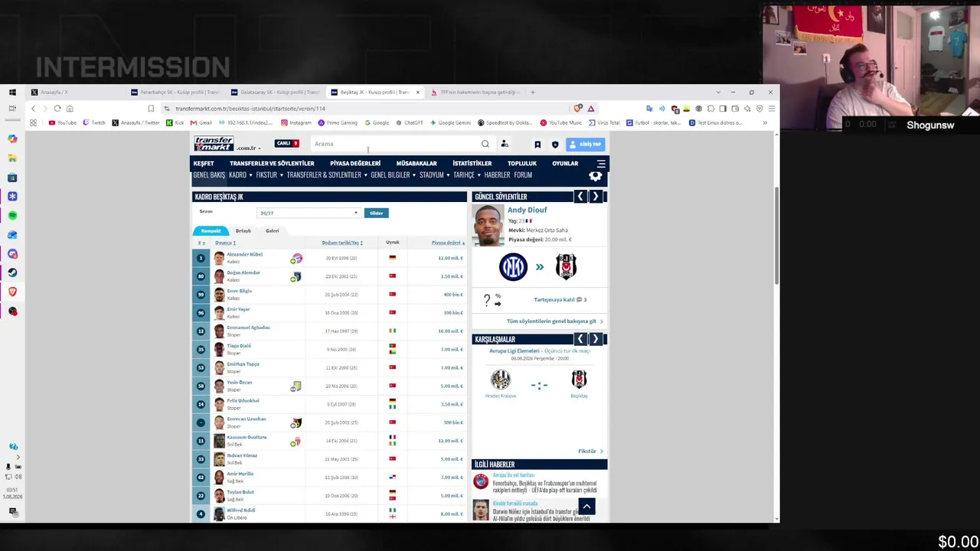This screenshot has width=980, height=551.
Task: Sort squad by Piyasa değeri column
Action: click(x=446, y=243)
